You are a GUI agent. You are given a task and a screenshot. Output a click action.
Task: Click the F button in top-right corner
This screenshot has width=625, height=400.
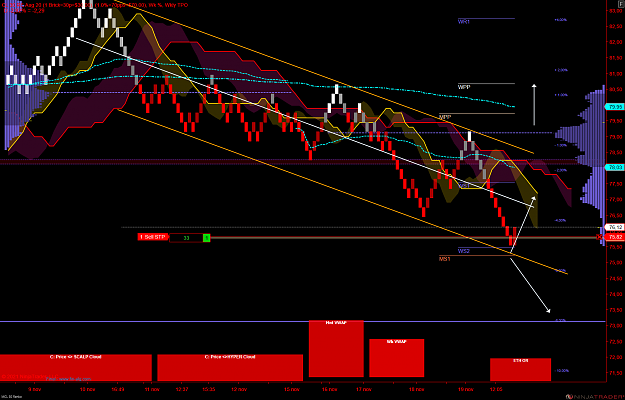(x=621, y=3)
